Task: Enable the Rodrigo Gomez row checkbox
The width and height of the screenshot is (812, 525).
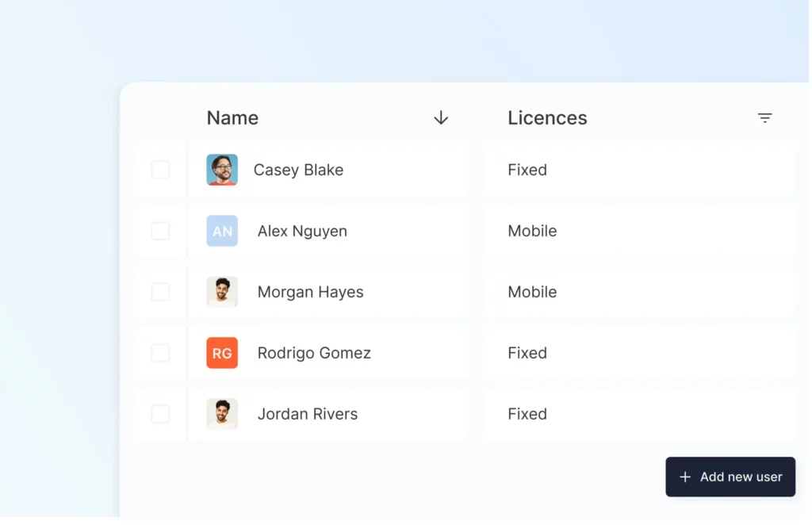Action: [160, 353]
